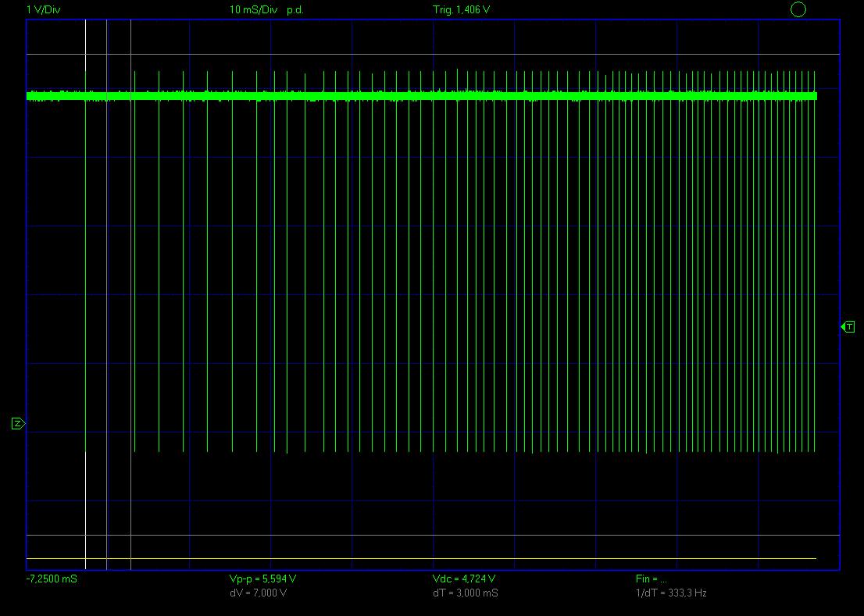
Task: Click the green circle status indicator
Action: (x=798, y=9)
